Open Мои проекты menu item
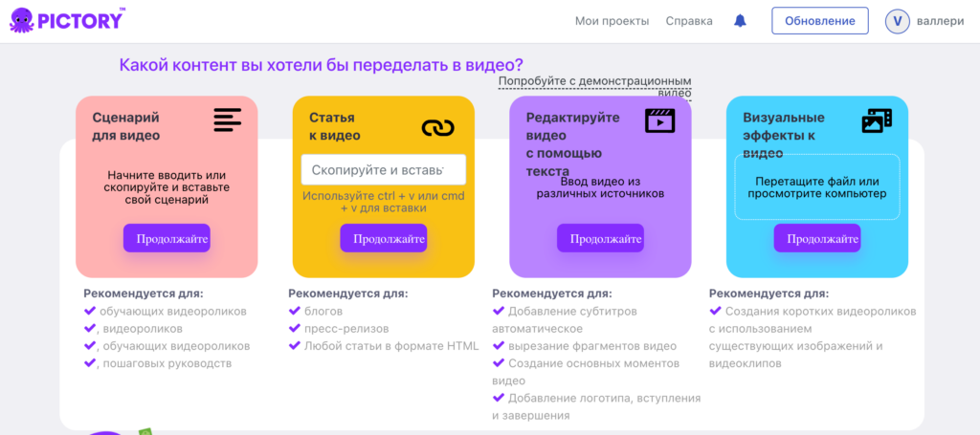Viewport: 980px width, 435px height. pyautogui.click(x=612, y=21)
